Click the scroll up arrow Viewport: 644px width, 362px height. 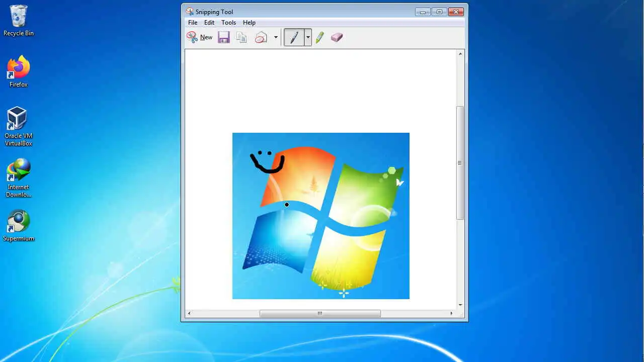460,53
